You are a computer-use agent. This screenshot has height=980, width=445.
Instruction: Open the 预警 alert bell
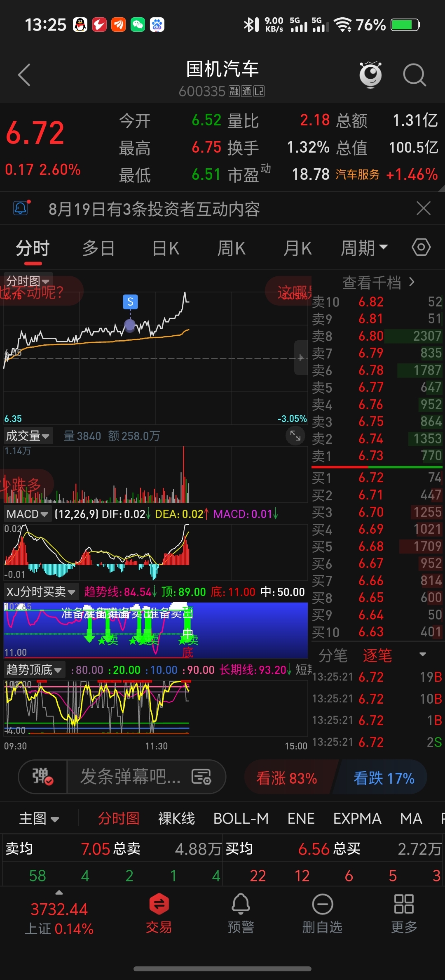coord(241,913)
